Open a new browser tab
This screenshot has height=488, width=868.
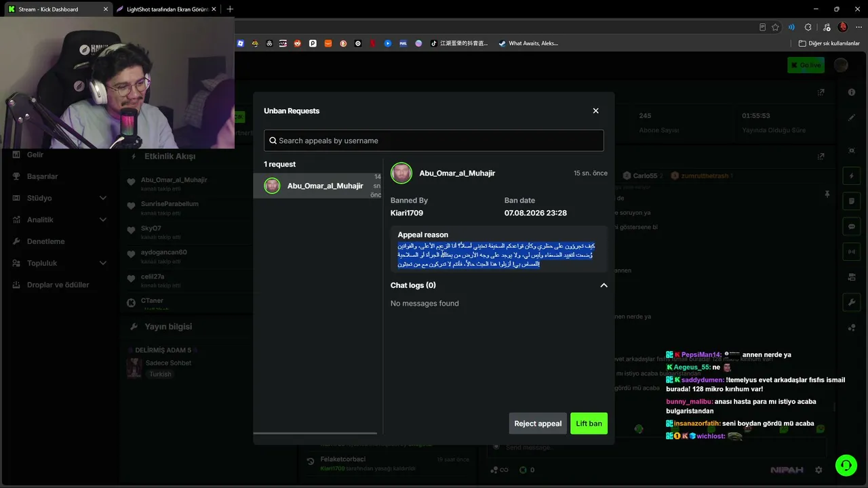click(x=230, y=9)
